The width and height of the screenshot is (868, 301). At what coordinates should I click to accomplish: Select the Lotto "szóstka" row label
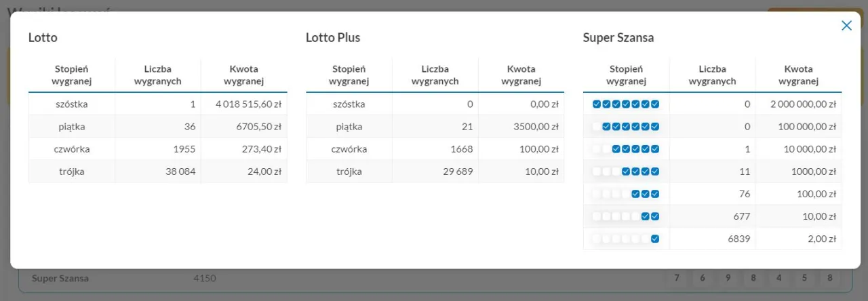coord(72,104)
